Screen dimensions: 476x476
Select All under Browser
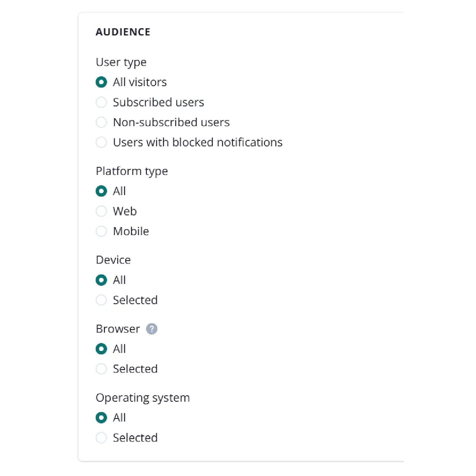point(101,349)
